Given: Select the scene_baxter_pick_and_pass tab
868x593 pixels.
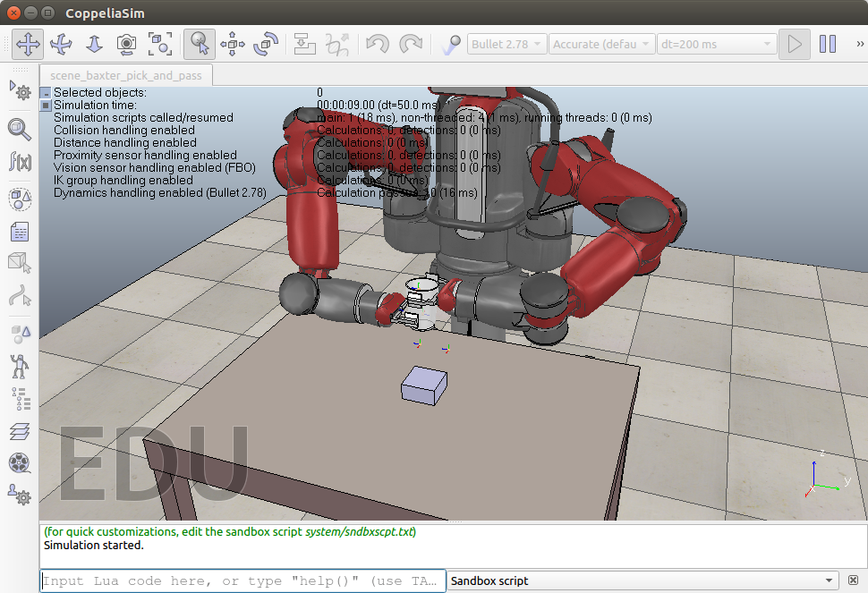Looking at the screenshot, I should click(124, 77).
